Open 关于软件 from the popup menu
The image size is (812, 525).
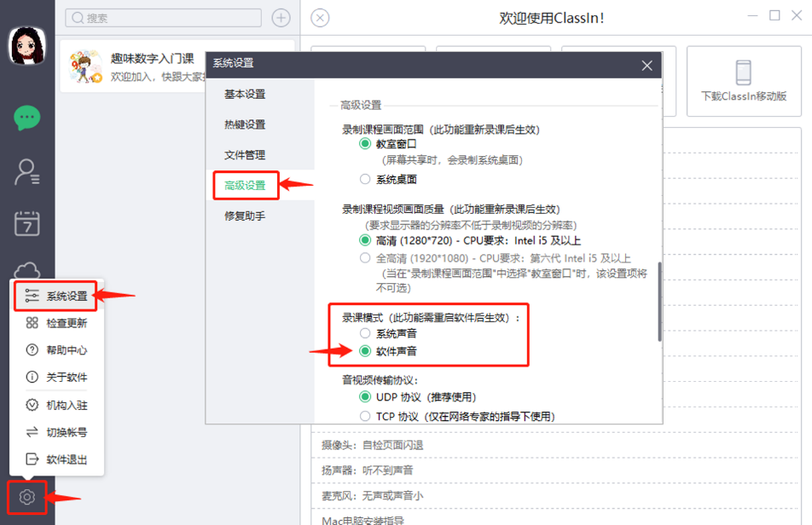click(56, 377)
